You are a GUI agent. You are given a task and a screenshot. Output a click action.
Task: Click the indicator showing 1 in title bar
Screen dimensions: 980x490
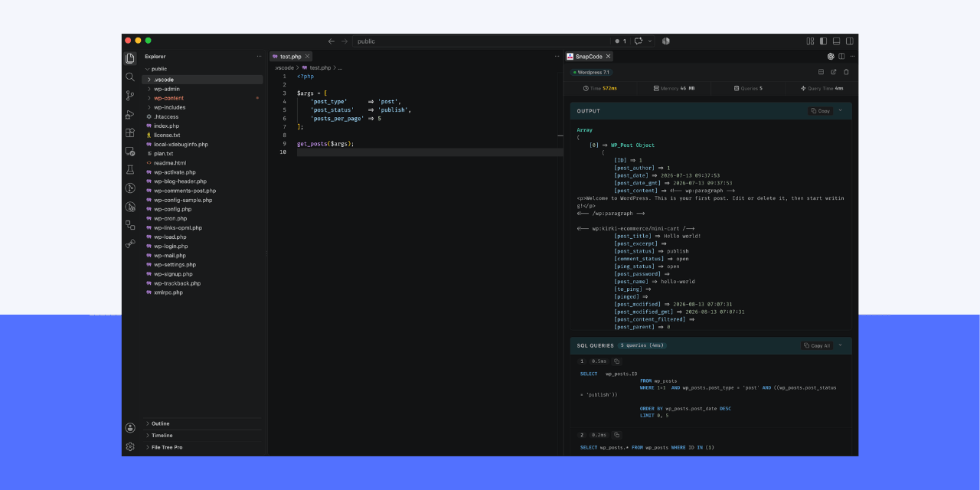(620, 41)
